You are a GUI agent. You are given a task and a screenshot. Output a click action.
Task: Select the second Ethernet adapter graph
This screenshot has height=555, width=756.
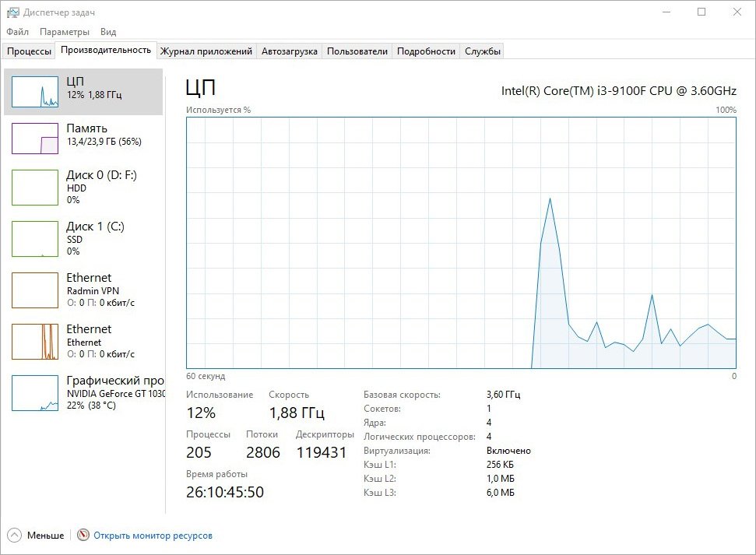[x=35, y=341]
